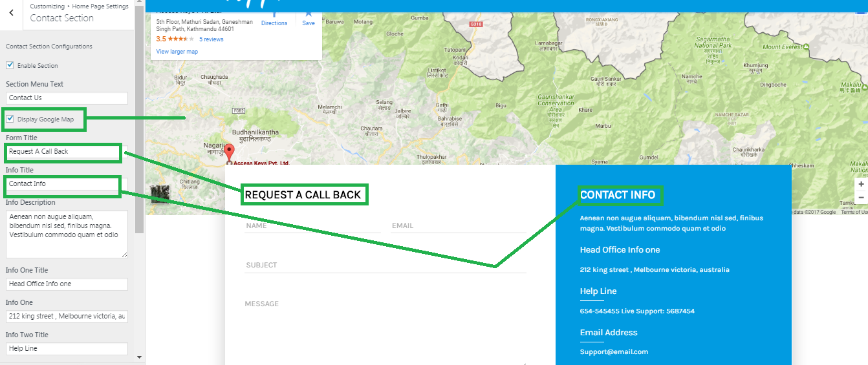The width and height of the screenshot is (868, 365).
Task: Edit the Info Two Title field
Action: pos(67,349)
